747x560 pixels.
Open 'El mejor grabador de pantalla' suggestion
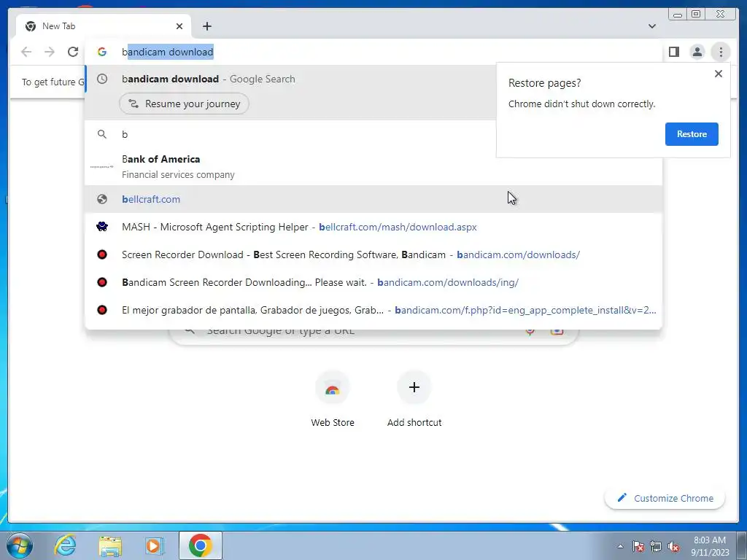pyautogui.click(x=373, y=309)
